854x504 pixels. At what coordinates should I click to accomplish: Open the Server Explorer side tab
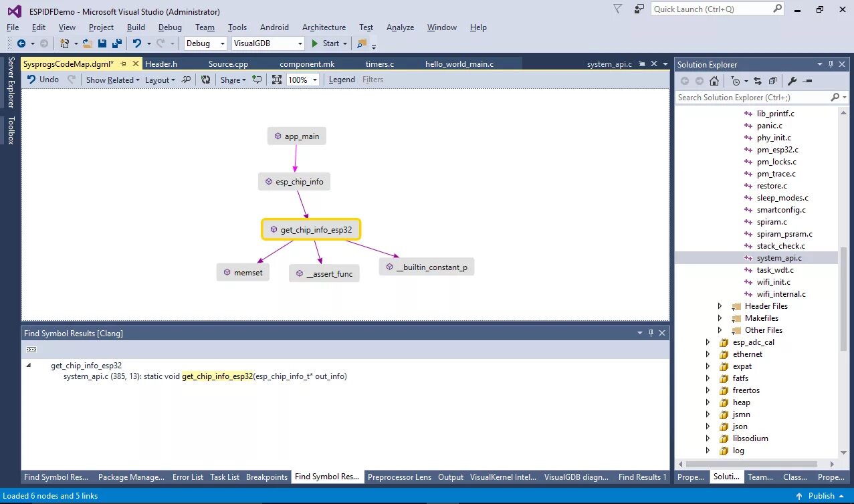coord(11,83)
